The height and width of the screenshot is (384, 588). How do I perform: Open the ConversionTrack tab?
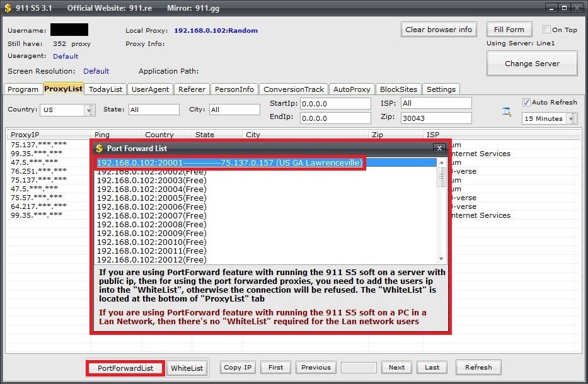[294, 89]
